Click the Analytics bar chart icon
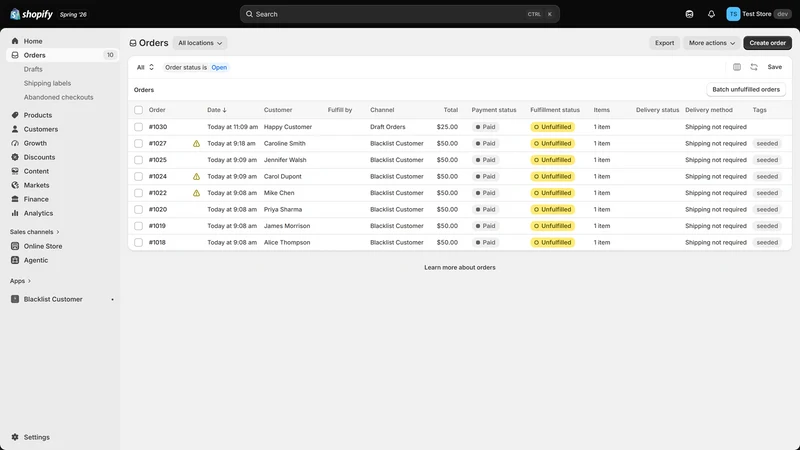Viewport: 800px width, 450px height. click(15, 213)
